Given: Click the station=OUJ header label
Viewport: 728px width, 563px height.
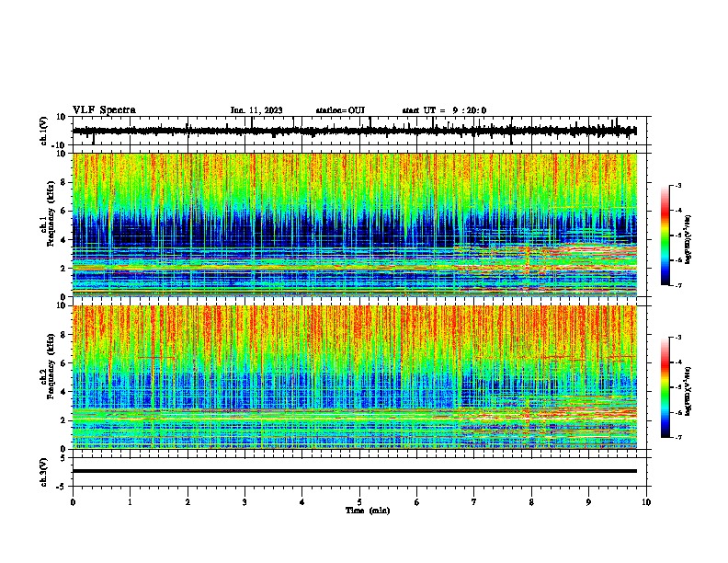Looking at the screenshot, I should pos(340,110).
